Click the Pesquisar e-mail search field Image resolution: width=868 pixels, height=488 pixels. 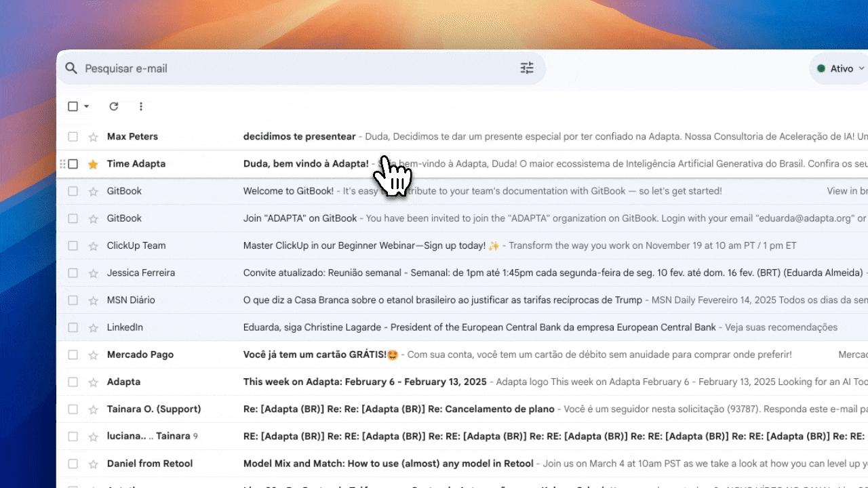coord(271,68)
